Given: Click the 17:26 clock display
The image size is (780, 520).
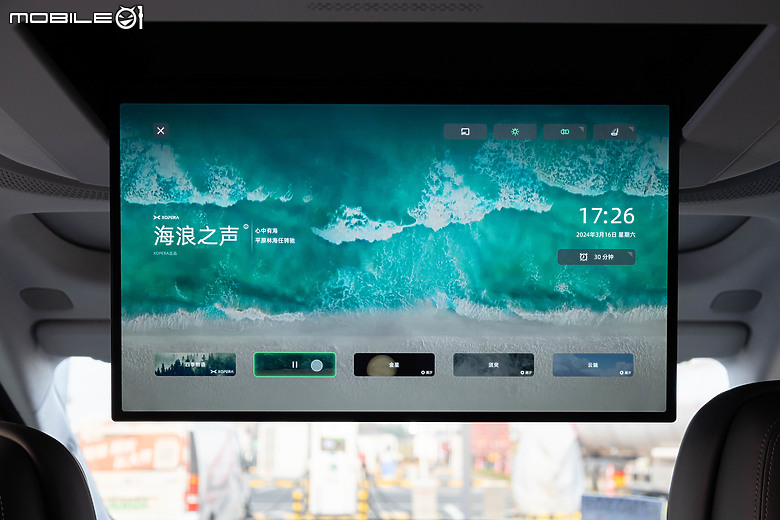Looking at the screenshot, I should coord(606,216).
